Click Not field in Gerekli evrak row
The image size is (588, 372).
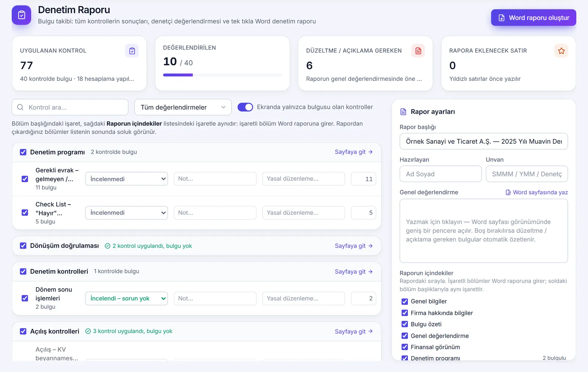click(x=215, y=179)
